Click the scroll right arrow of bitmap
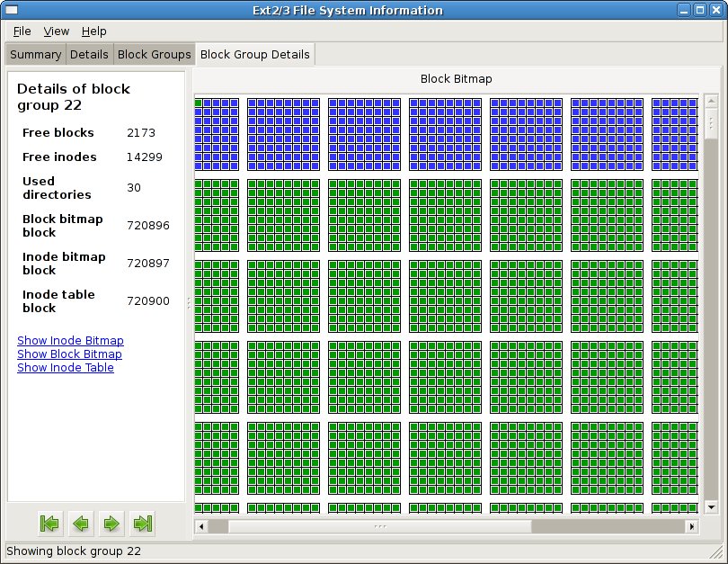The image size is (728, 564). 692,526
